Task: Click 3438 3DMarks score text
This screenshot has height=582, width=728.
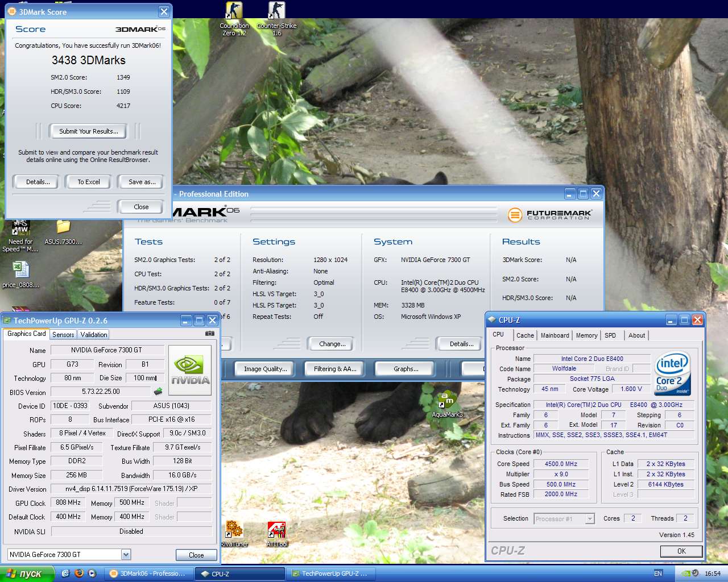Action: click(x=88, y=60)
